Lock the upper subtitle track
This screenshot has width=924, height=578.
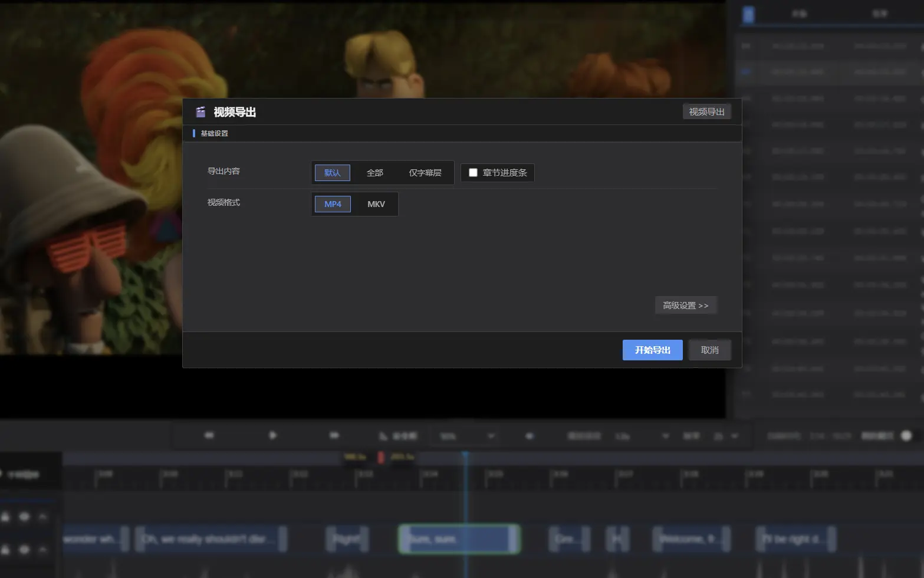point(5,517)
